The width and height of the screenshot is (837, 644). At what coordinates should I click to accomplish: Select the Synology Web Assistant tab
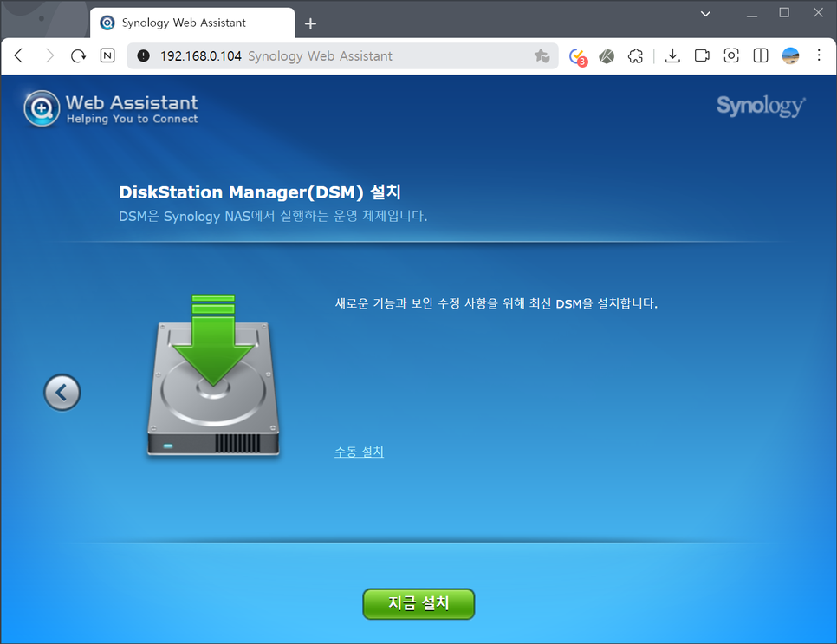pyautogui.click(x=192, y=23)
